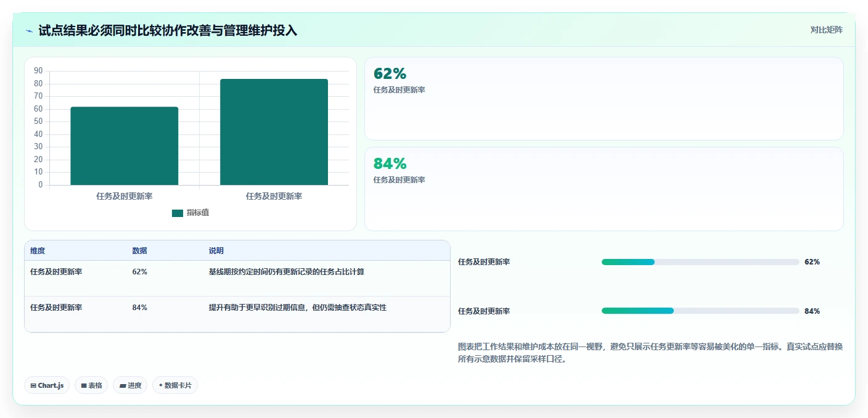Click the 50 label on the chart axis
The height and width of the screenshot is (418, 868).
tap(38, 121)
